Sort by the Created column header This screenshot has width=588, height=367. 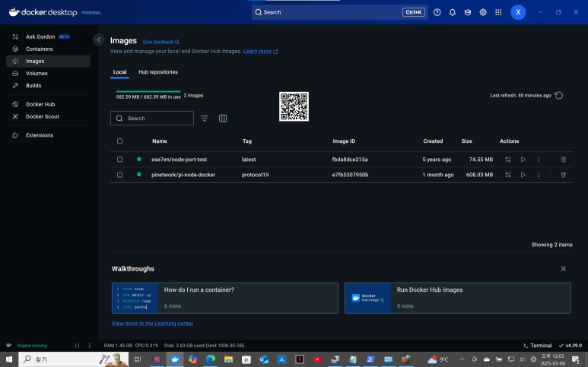pyautogui.click(x=433, y=141)
